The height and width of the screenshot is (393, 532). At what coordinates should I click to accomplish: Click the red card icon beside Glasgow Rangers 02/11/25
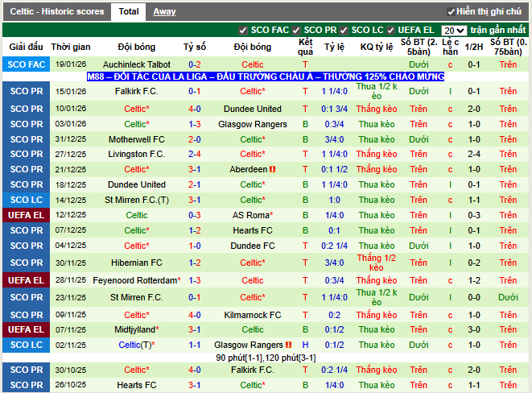(x=288, y=345)
